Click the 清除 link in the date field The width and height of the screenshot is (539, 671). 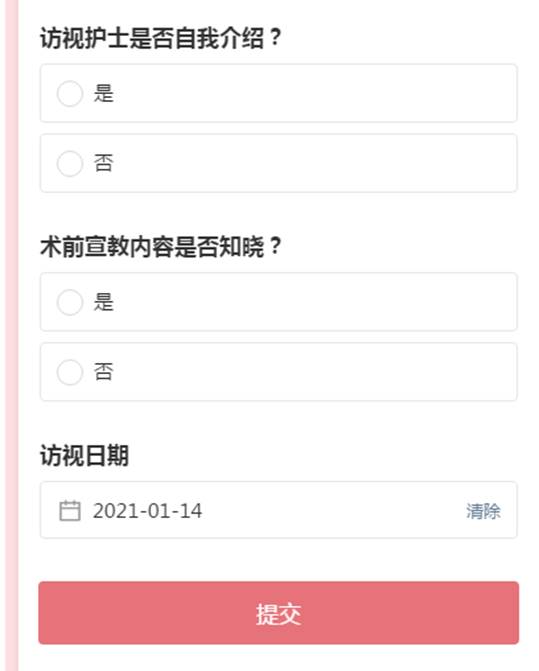click(483, 511)
